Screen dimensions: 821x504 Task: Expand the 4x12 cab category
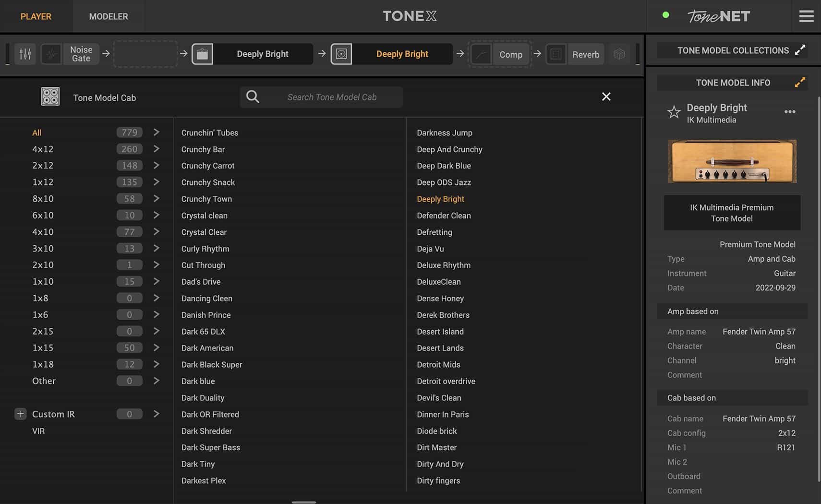[157, 149]
